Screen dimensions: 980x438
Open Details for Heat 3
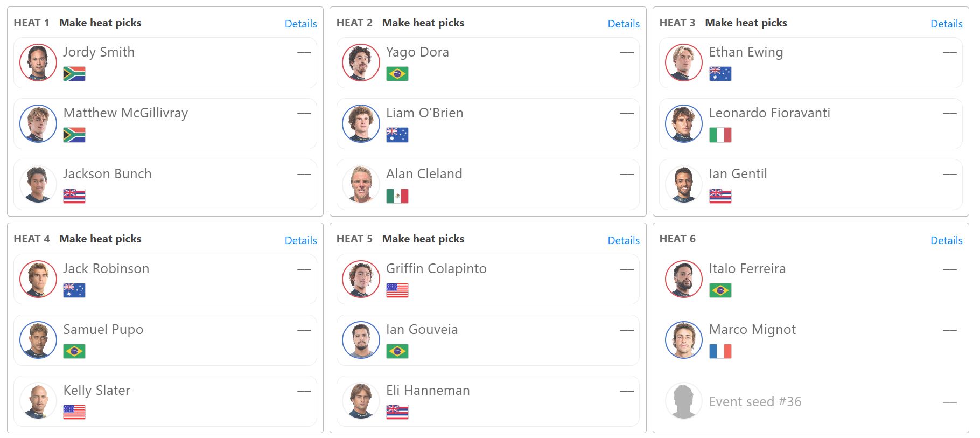[947, 24]
